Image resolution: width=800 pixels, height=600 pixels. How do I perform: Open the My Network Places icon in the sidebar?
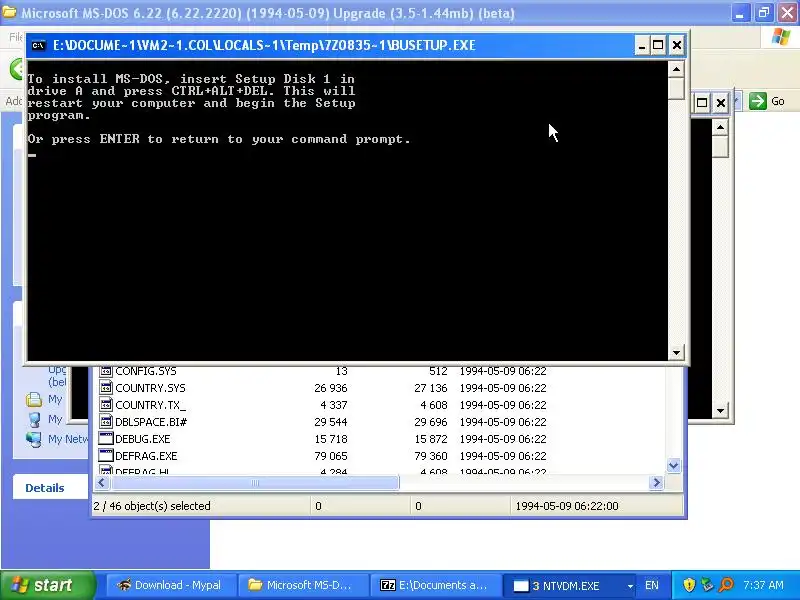coord(34,439)
